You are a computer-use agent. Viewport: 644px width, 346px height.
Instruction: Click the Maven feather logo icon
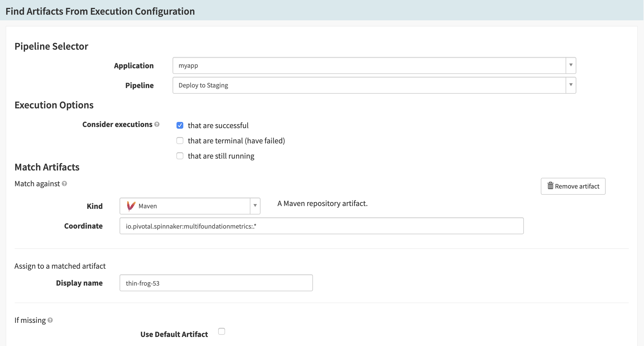pyautogui.click(x=131, y=206)
